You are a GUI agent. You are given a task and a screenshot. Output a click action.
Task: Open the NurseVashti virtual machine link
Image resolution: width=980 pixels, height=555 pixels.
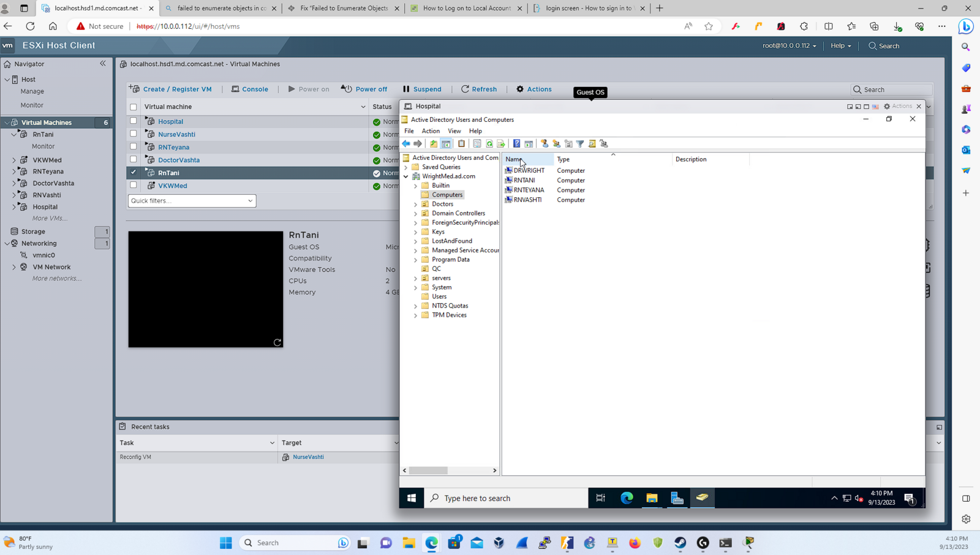pos(176,135)
